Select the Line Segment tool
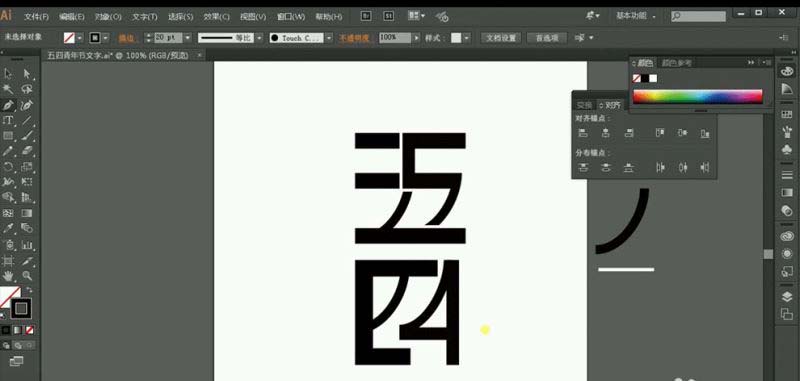The height and width of the screenshot is (381, 800). tap(27, 120)
